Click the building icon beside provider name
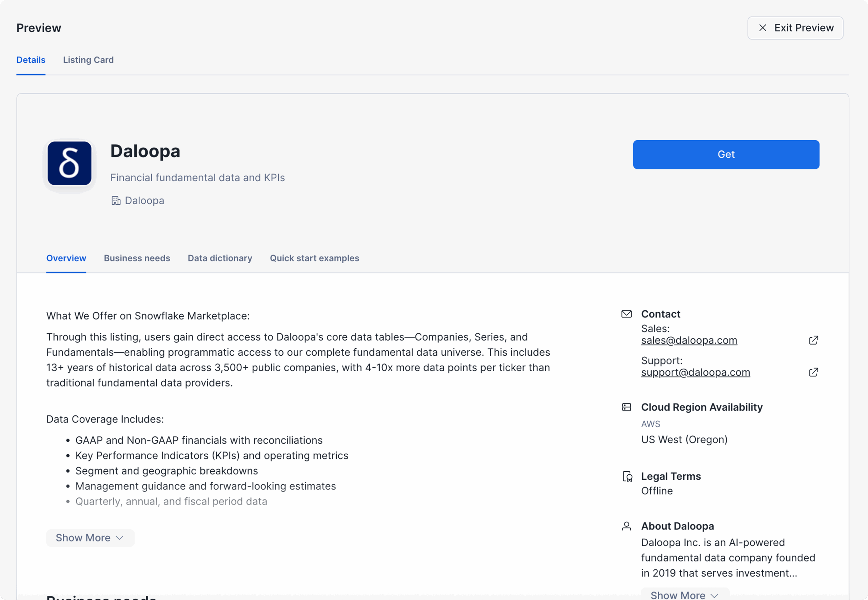This screenshot has width=868, height=600. pyautogui.click(x=116, y=201)
